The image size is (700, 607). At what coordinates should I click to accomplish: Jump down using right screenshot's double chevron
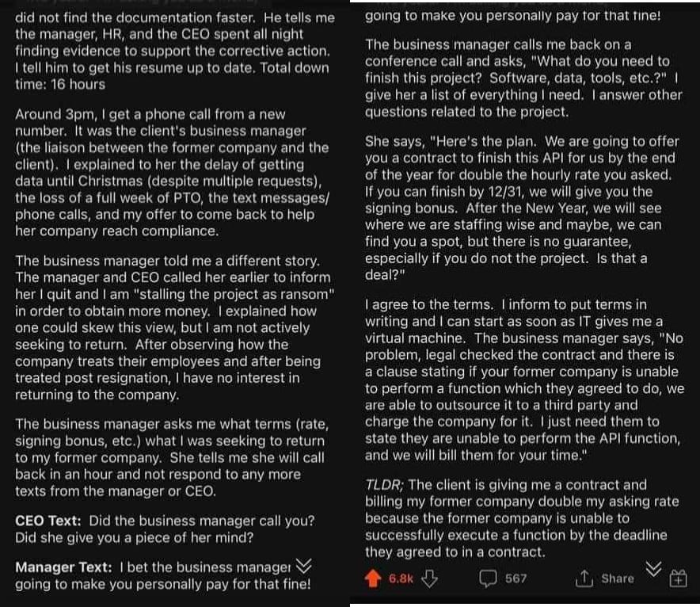[652, 568]
